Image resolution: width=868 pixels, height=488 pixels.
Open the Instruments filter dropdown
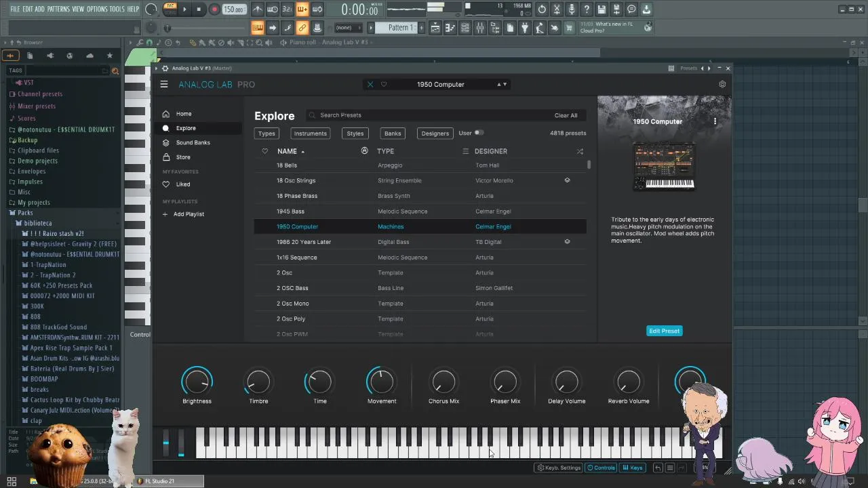point(310,134)
